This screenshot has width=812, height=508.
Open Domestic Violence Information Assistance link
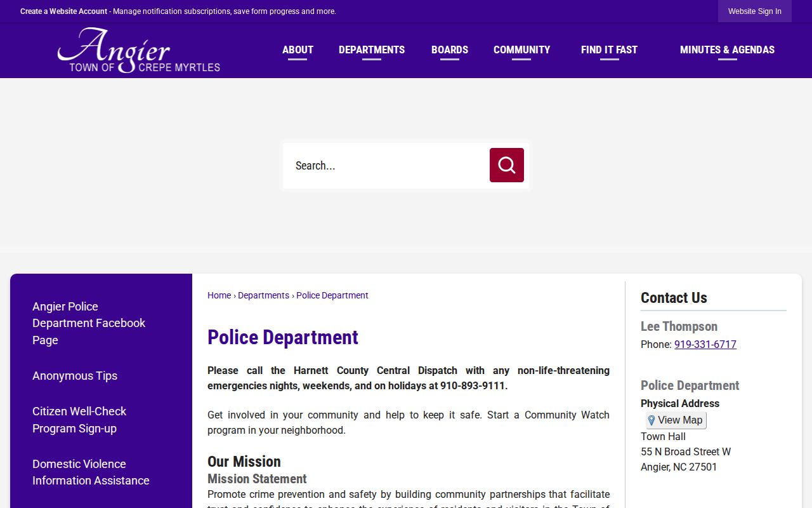pos(91,472)
